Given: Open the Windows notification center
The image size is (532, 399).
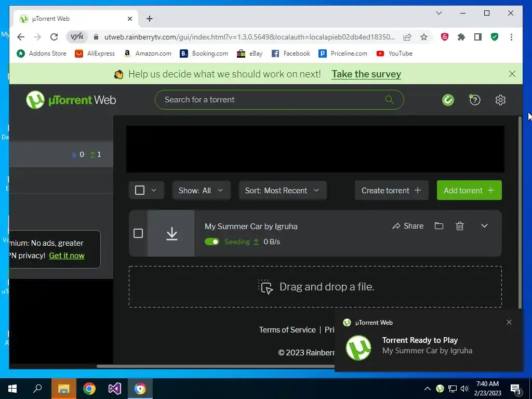Looking at the screenshot, I should tap(516, 389).
